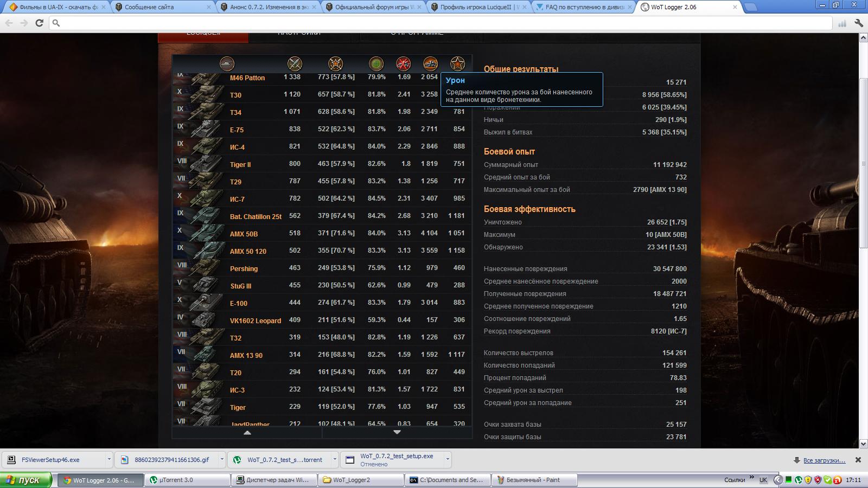This screenshot has height=488, width=868.
Task: Sort by the crossed-swords battles icon
Action: (x=295, y=64)
